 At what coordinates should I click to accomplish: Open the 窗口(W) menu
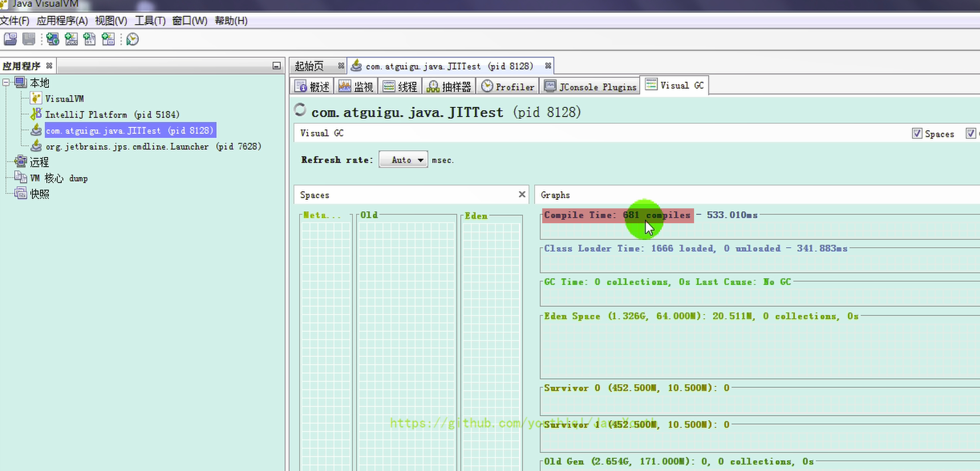[189, 21]
